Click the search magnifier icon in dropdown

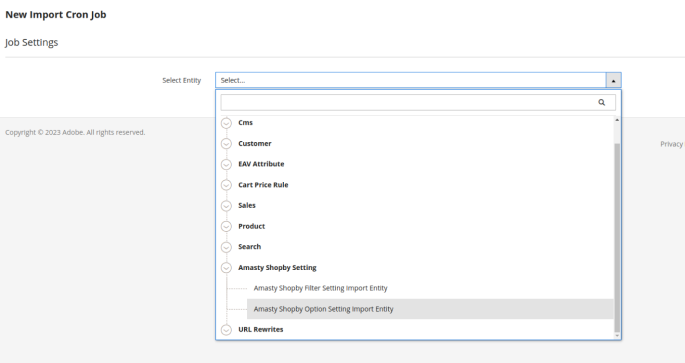click(x=602, y=103)
